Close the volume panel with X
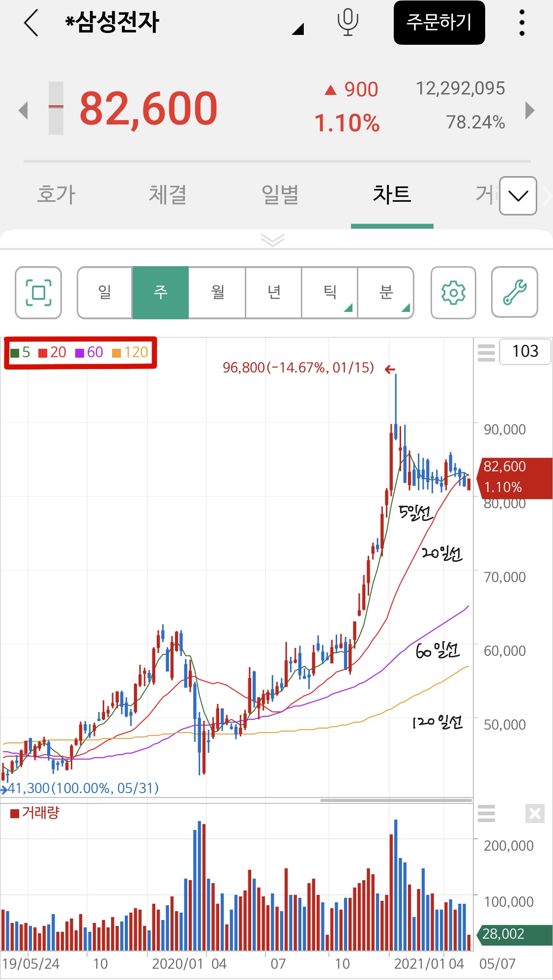This screenshot has width=553, height=980. coord(535,813)
